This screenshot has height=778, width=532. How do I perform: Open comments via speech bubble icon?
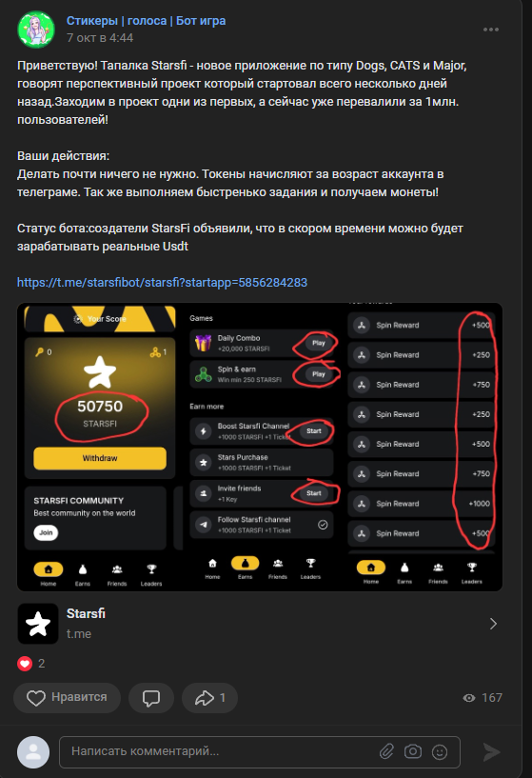click(x=151, y=698)
